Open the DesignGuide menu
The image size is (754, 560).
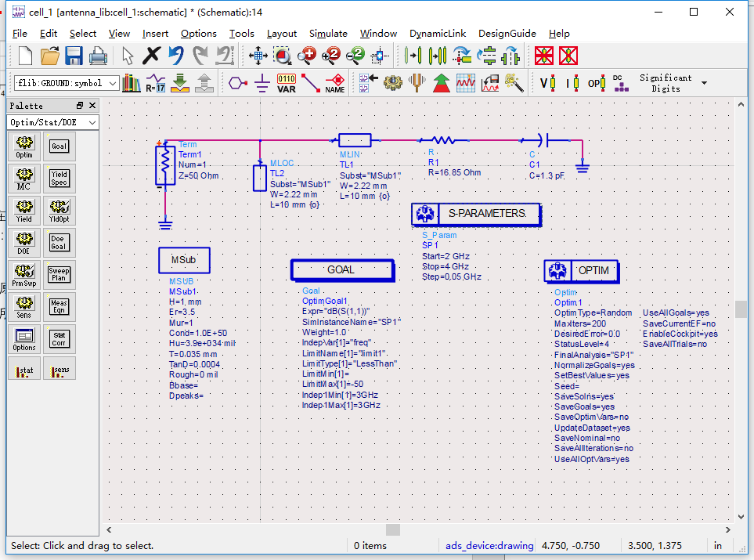pyautogui.click(x=507, y=34)
